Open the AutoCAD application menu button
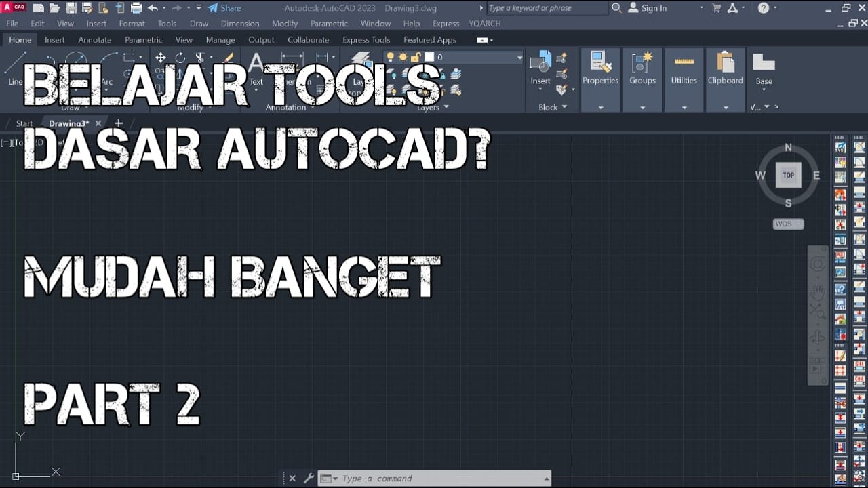The image size is (868, 488). tap(14, 7)
